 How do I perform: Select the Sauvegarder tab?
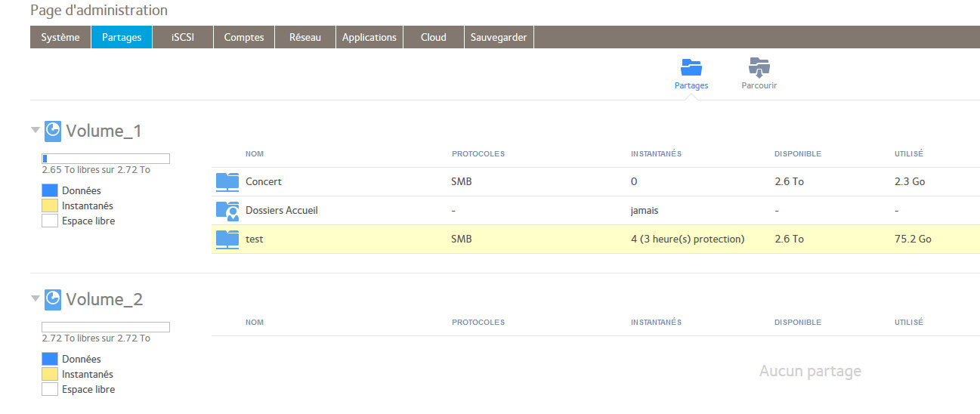pyautogui.click(x=499, y=37)
